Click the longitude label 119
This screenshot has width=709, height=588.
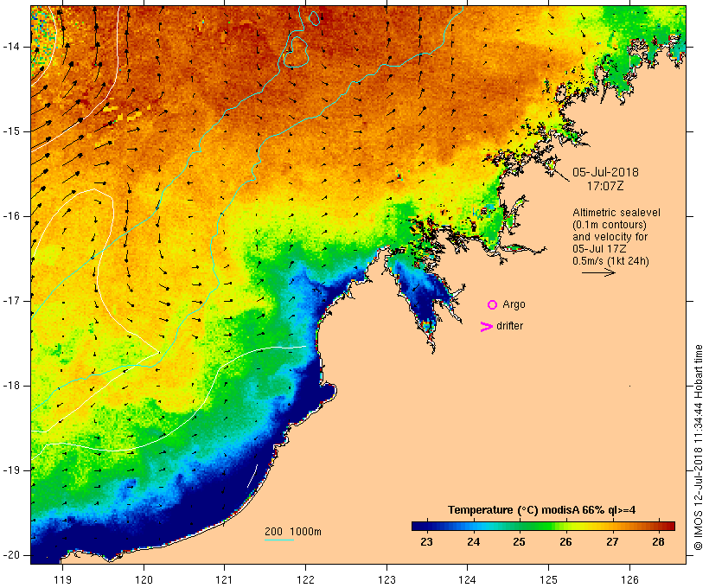click(62, 580)
